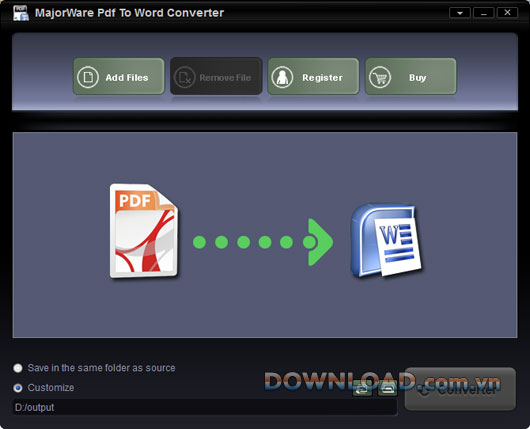
Task: Close the converter window
Action: 507,13
